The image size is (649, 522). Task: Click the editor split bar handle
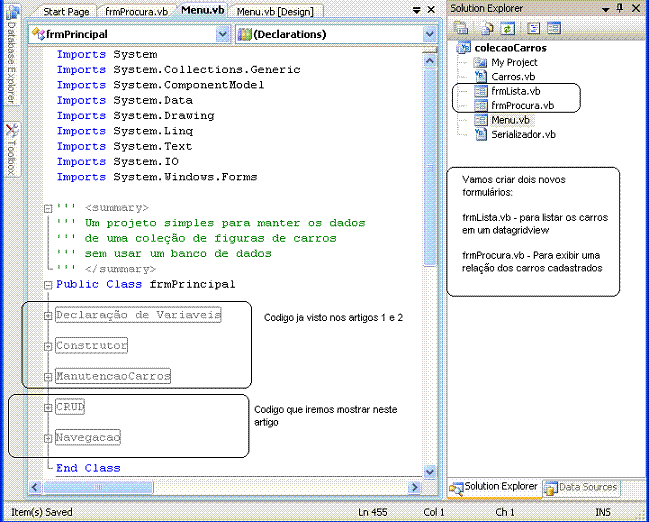pos(430,50)
